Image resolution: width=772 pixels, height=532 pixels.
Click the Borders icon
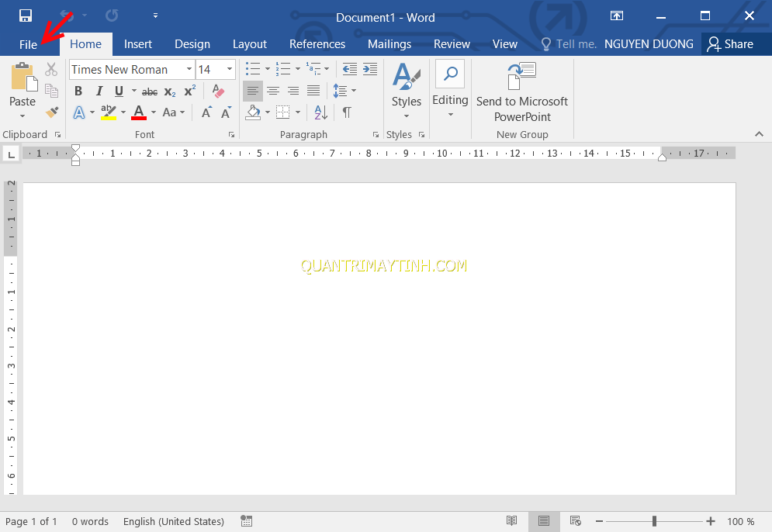tap(283, 112)
